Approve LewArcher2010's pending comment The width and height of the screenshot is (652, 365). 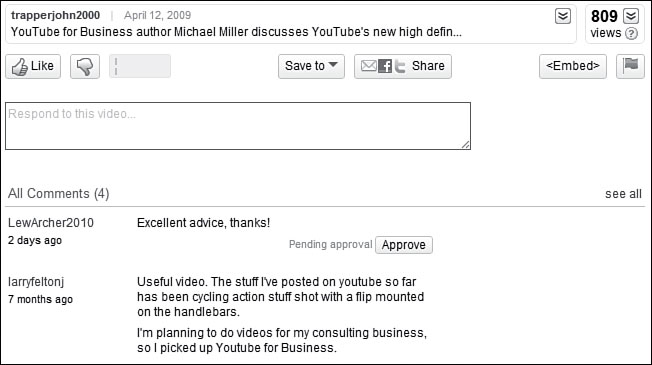[x=404, y=245]
